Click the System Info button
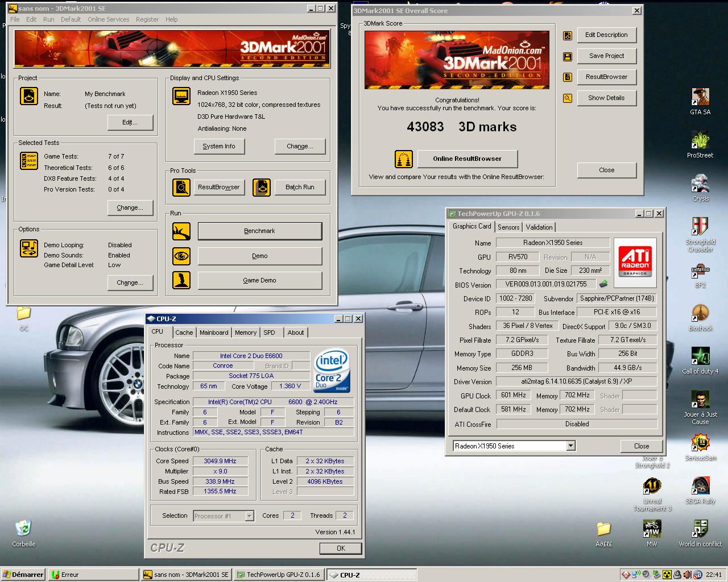Screen dimensions: 728x582 [x=219, y=147]
